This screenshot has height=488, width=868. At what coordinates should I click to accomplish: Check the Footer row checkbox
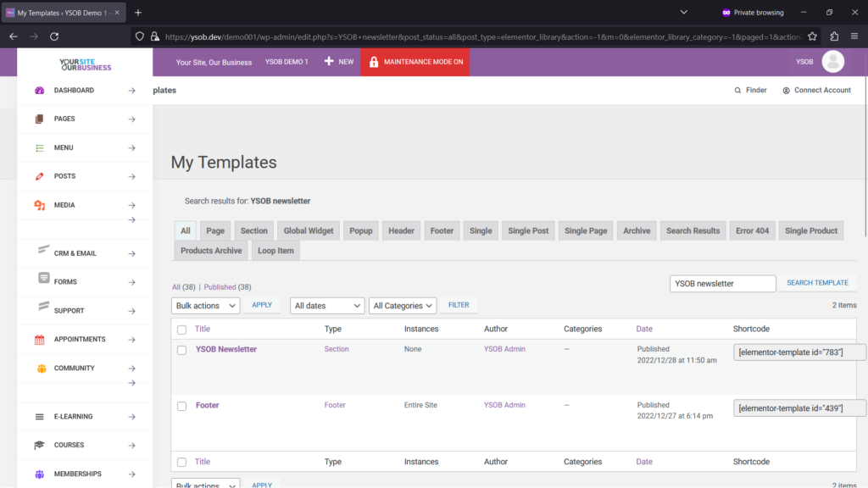click(x=181, y=406)
